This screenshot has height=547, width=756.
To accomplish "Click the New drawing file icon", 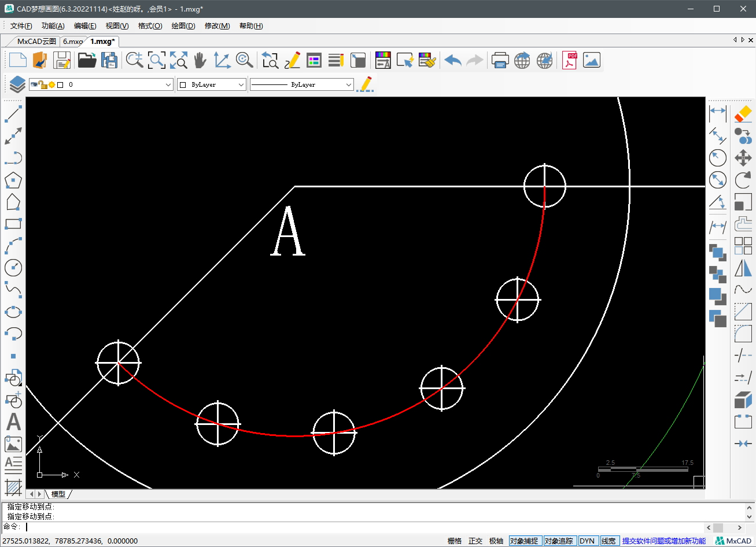I will point(18,60).
